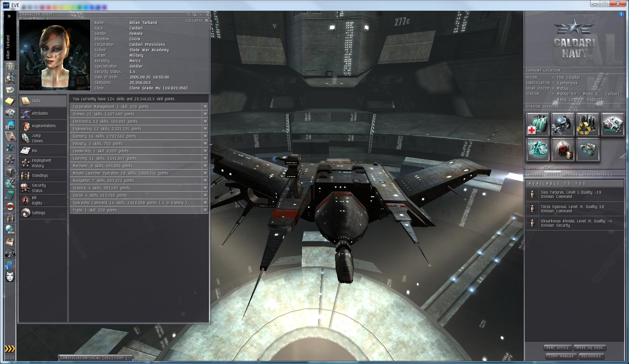Screen dimensions: 629x364
Task: Select agent Toras Egassuo
Action: (x=575, y=209)
